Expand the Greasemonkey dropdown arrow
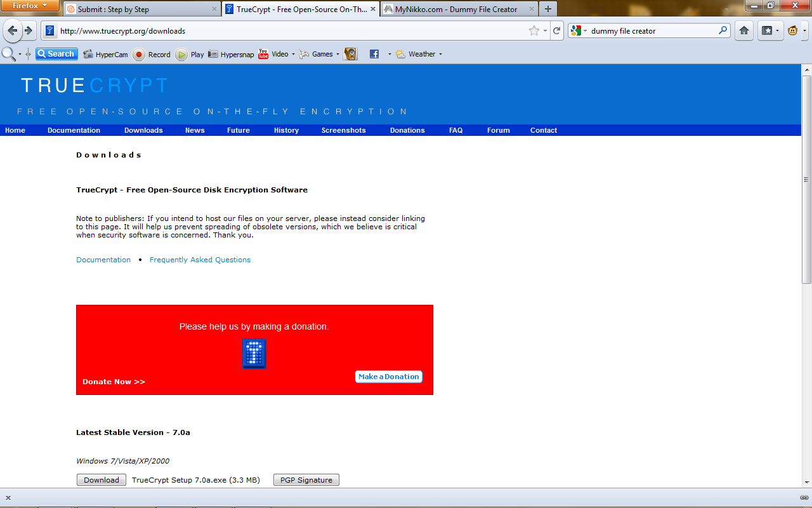 804,30
